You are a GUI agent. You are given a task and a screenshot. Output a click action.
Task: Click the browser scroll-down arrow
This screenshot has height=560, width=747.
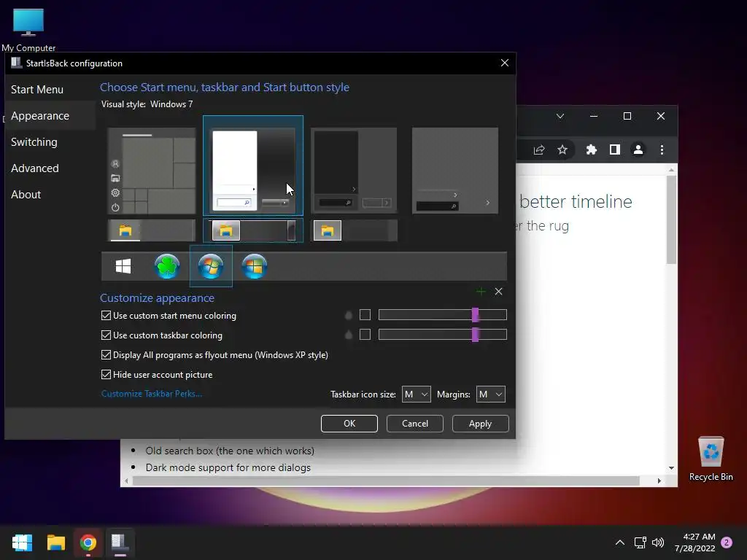(x=671, y=468)
